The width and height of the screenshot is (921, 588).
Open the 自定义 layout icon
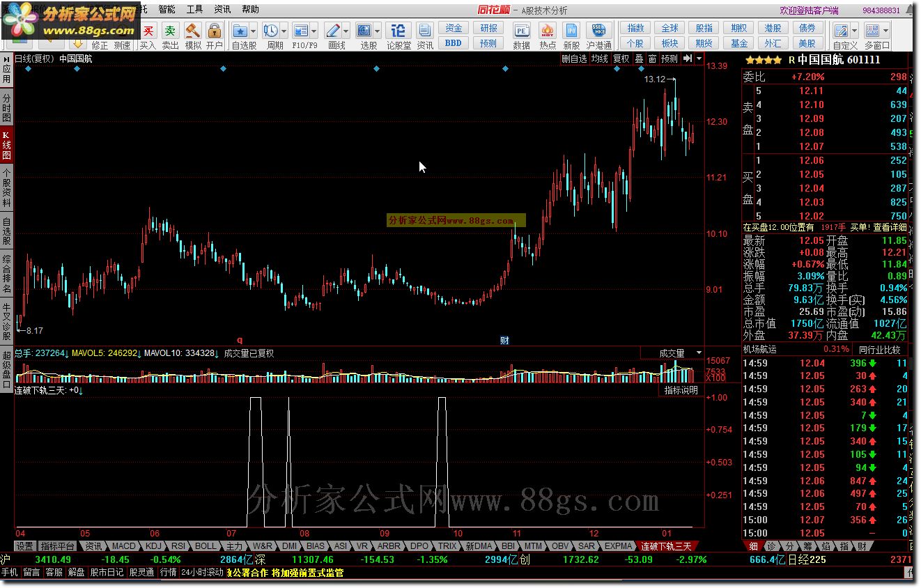(x=840, y=31)
